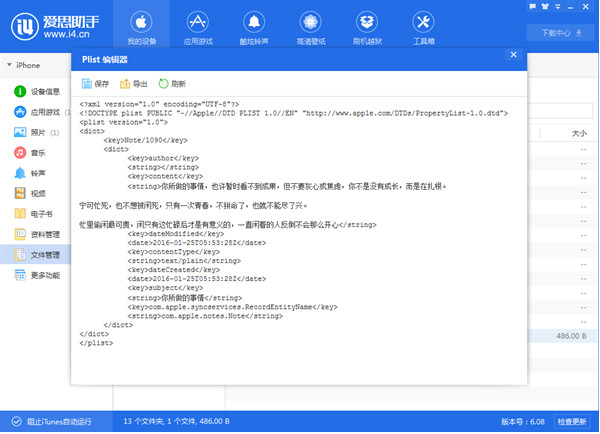
Task: Open the title bar dropdown menu icon
Action: point(558,7)
